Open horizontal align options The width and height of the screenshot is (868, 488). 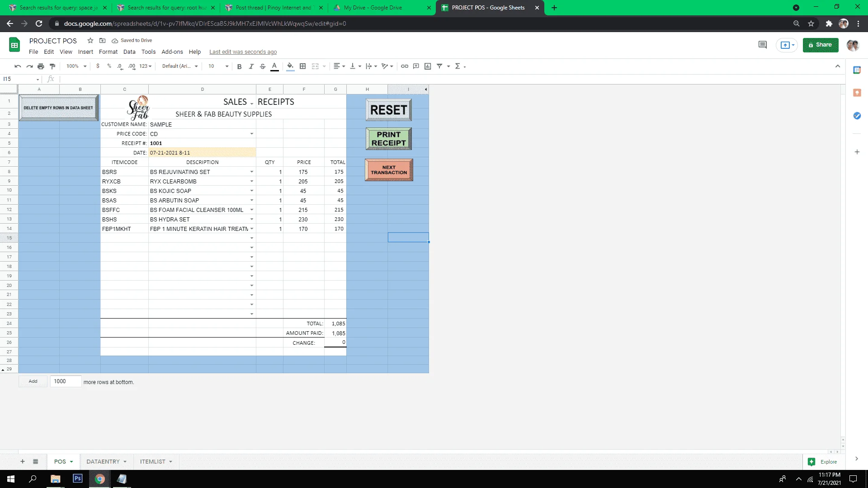(x=339, y=66)
